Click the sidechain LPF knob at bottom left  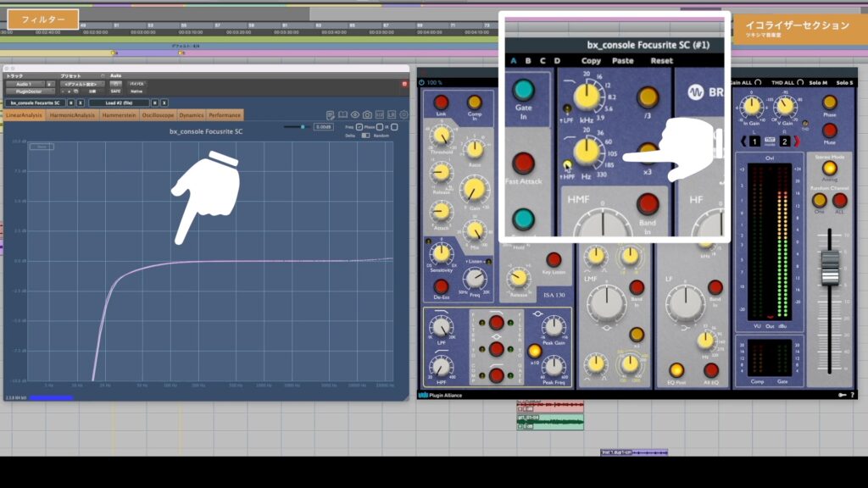441,328
